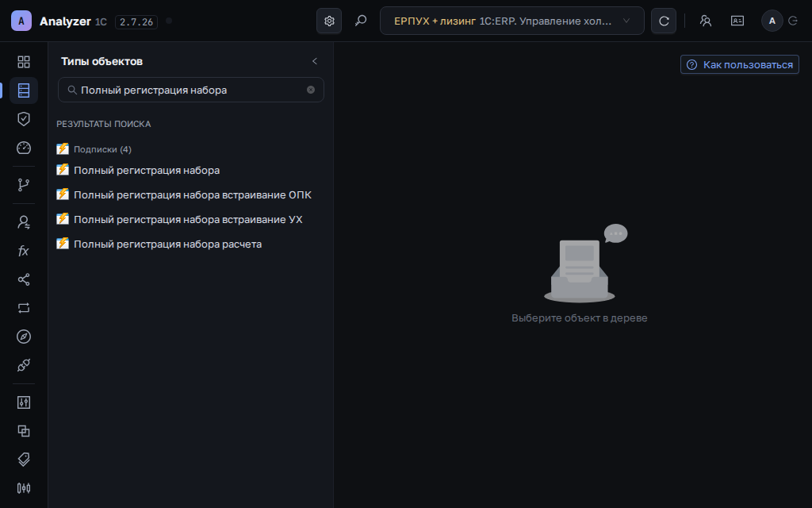Open the speedometer gauge sidebar icon
812x508 pixels.
point(24,148)
